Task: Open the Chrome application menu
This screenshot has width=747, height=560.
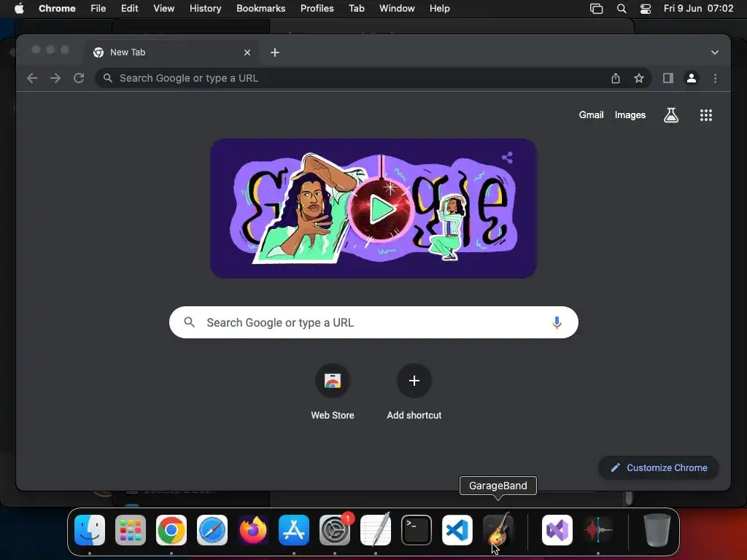Action: tap(57, 9)
